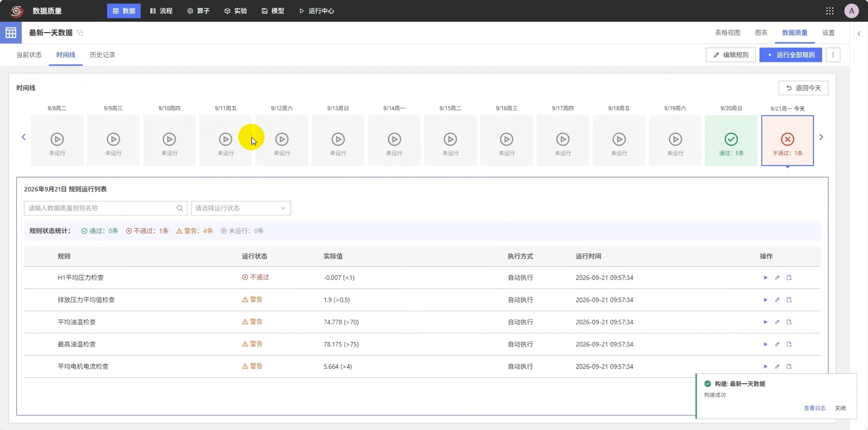Viewport: 868px width, 430px height.
Task: Open the 运行中心 top menu
Action: (316, 11)
